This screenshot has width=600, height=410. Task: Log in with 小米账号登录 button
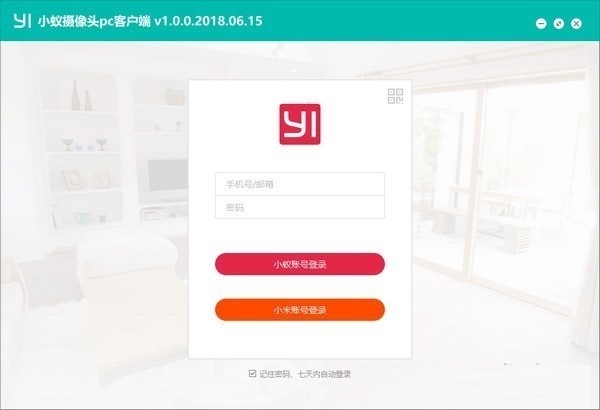pyautogui.click(x=300, y=310)
